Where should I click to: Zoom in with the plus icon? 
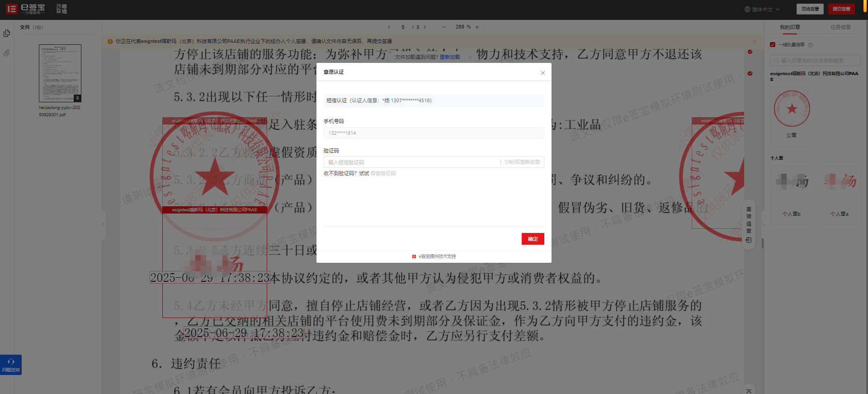point(477,27)
